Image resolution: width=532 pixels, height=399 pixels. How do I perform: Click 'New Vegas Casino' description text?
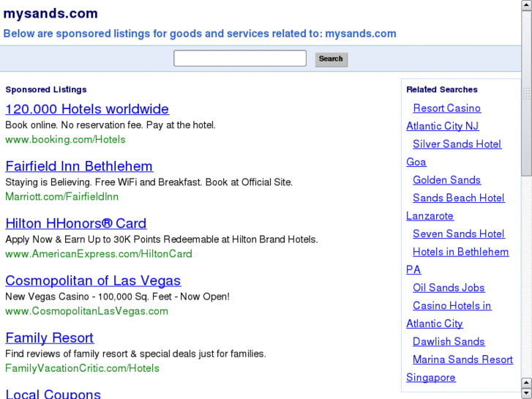click(117, 297)
